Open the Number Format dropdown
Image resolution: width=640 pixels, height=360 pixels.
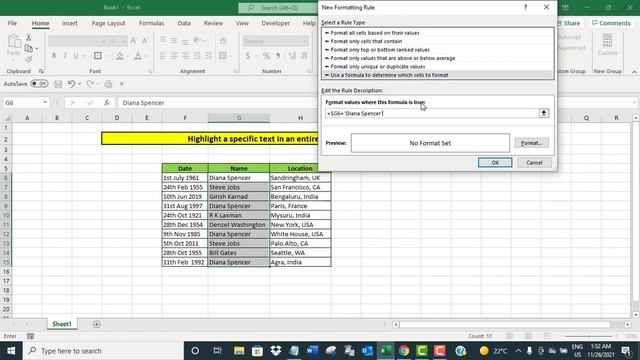click(x=305, y=41)
